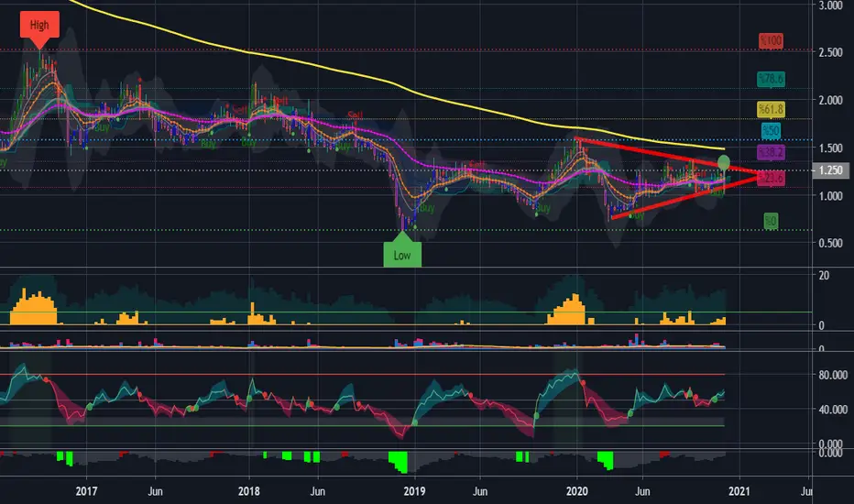Viewport: 854px width, 504px height.
Task: Click the Jun label between 2017 and 2018
Action: point(155,491)
